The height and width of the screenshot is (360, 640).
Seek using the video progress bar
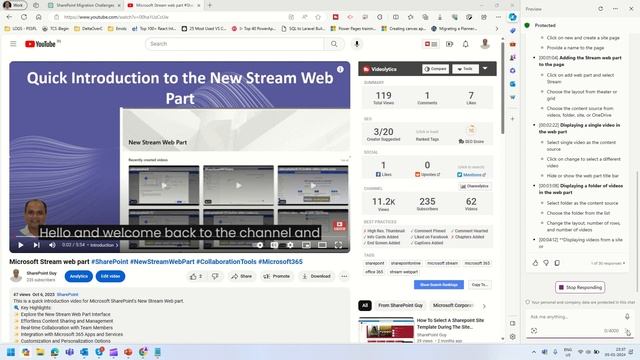(x=180, y=236)
